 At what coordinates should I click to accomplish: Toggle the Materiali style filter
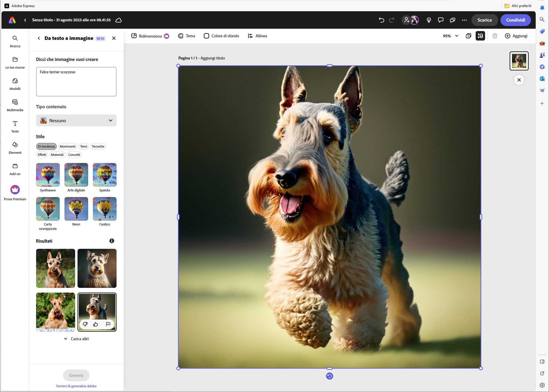(57, 155)
